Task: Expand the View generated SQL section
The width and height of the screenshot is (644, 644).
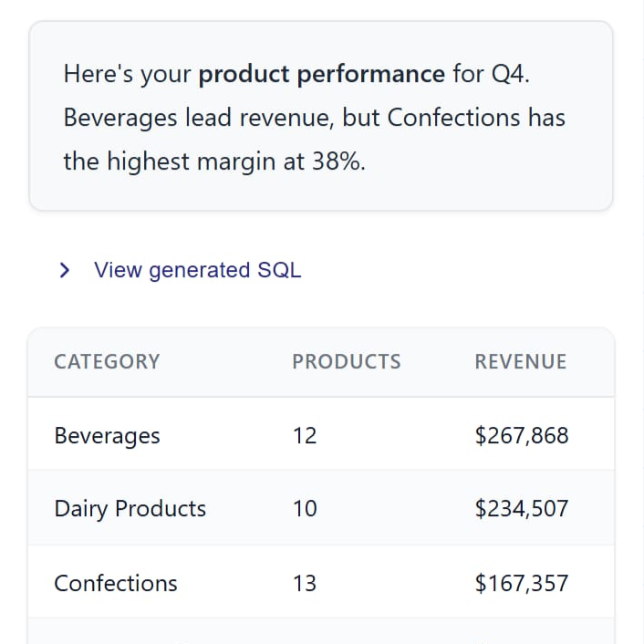Action: coord(197,270)
